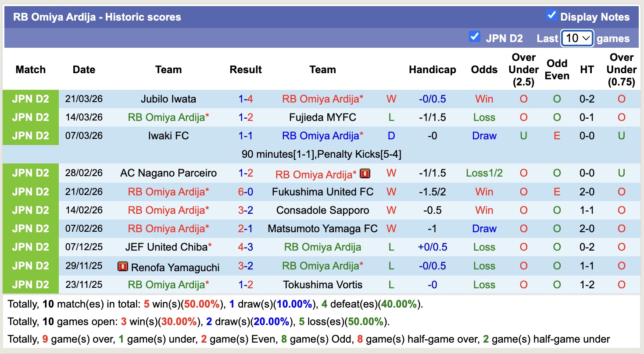Click the red card icon beside RB Omiya Ardija
Image resolution: width=644 pixels, height=354 pixels.
pyautogui.click(x=365, y=173)
